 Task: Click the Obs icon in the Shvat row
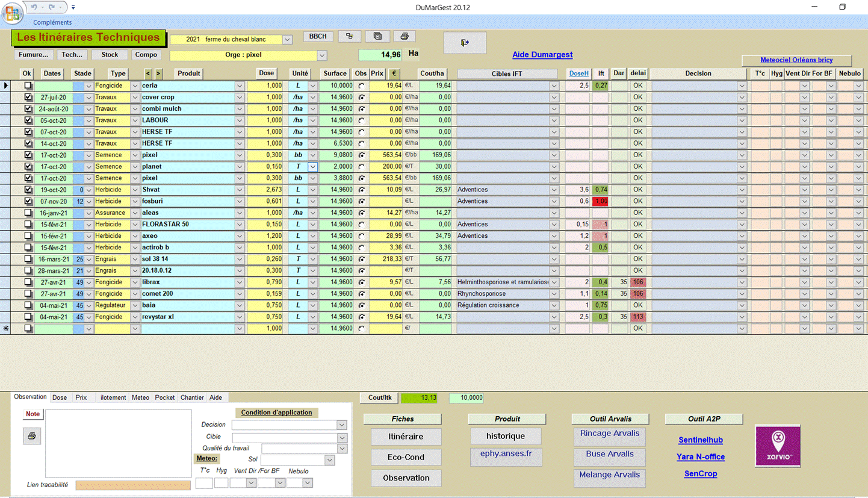pyautogui.click(x=361, y=190)
